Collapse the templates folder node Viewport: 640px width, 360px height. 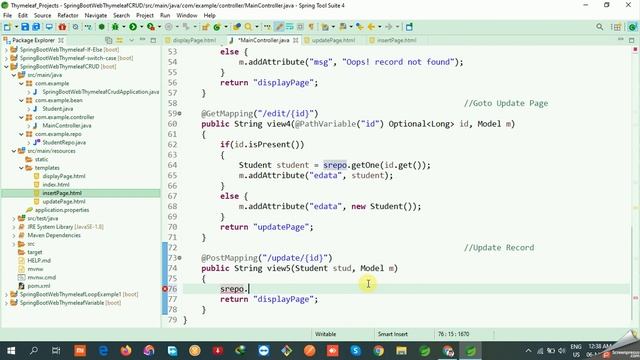click(x=21, y=168)
